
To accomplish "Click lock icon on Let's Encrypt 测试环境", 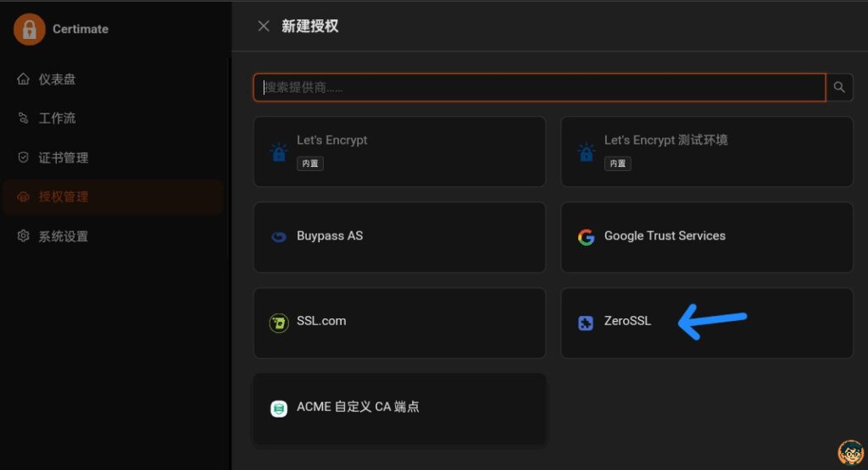I will click(586, 152).
